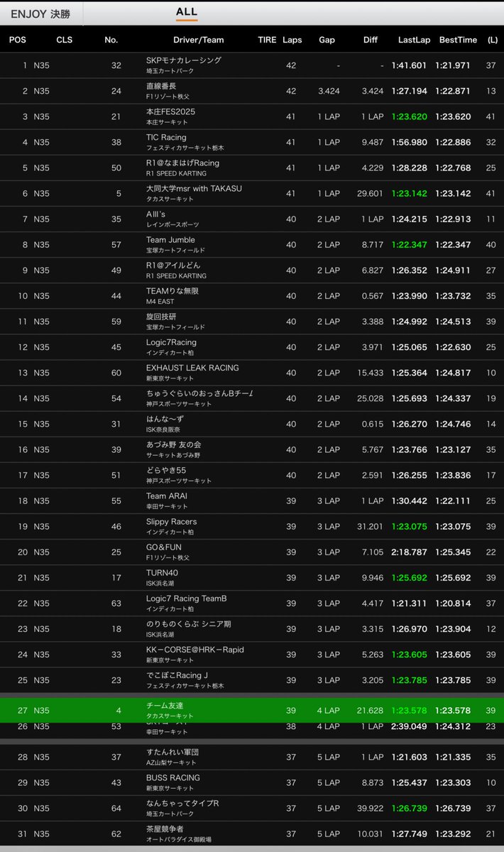Screen dimensions: 504x852
Task: Select TEAMりな無限 row
Action: [x=252, y=295]
